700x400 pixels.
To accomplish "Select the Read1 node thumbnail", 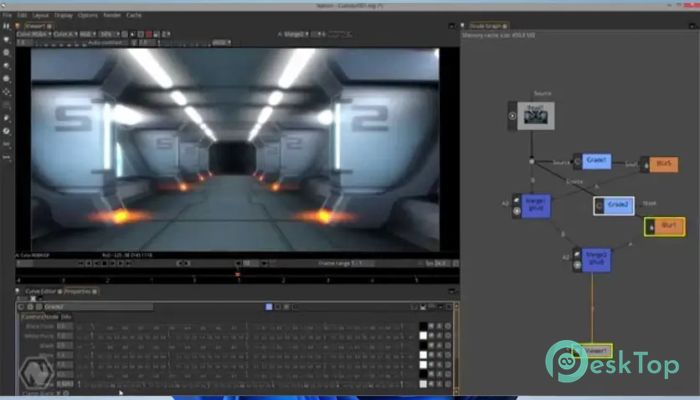I will (536, 116).
